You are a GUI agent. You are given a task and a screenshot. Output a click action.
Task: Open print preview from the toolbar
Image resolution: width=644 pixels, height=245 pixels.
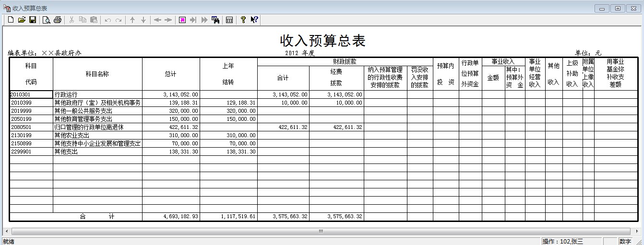point(47,20)
